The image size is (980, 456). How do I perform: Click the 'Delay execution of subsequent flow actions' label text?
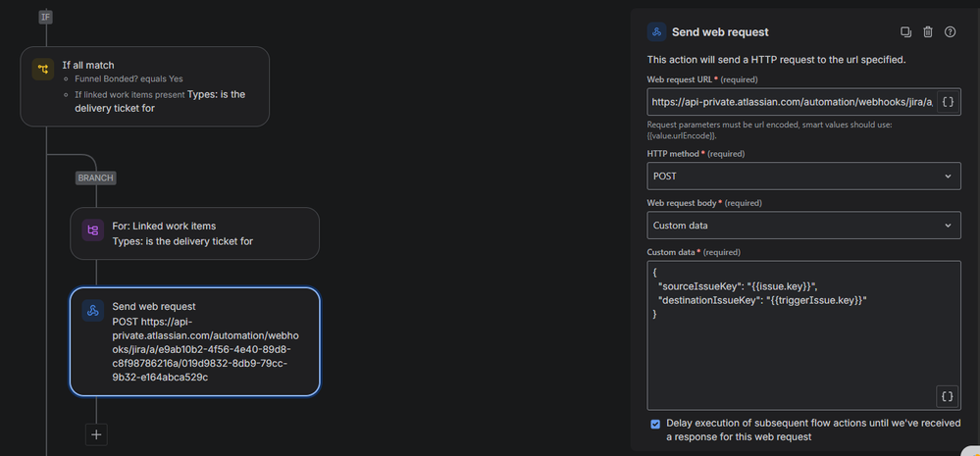[814, 430]
